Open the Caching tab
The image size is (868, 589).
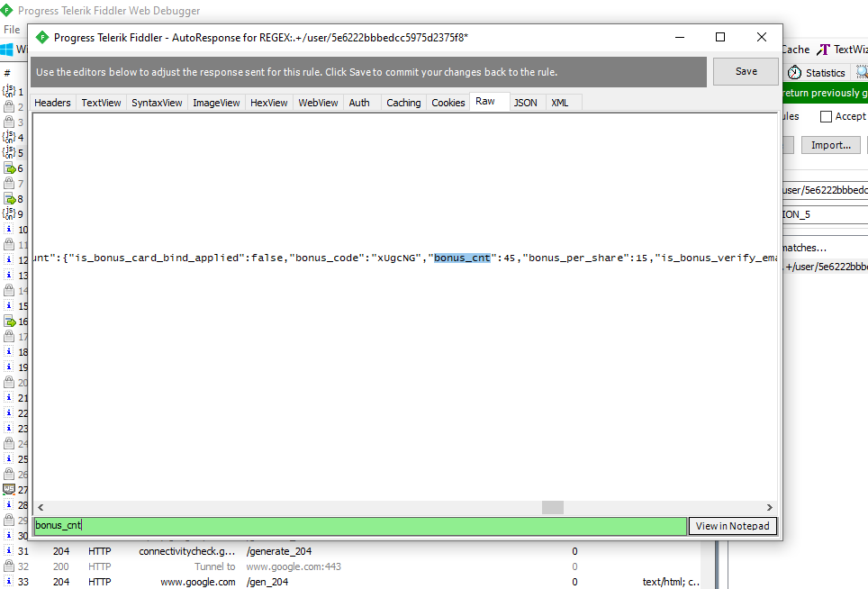pos(403,103)
